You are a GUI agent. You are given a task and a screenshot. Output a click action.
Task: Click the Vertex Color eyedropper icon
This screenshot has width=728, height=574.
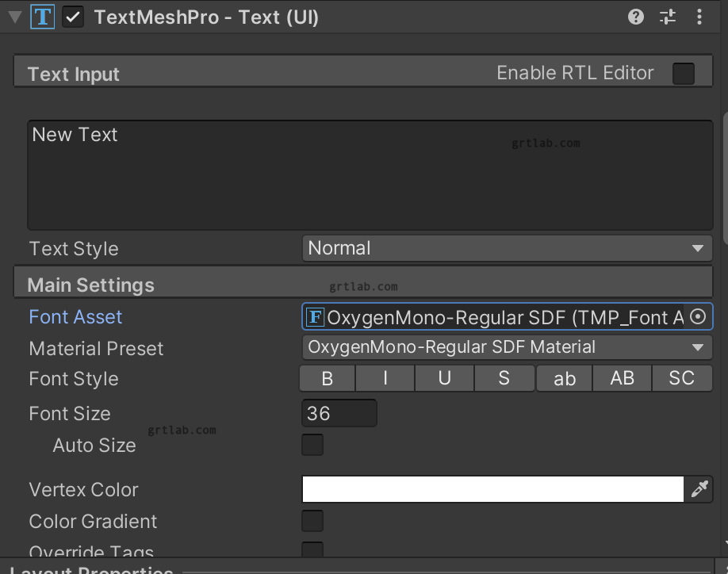point(699,489)
